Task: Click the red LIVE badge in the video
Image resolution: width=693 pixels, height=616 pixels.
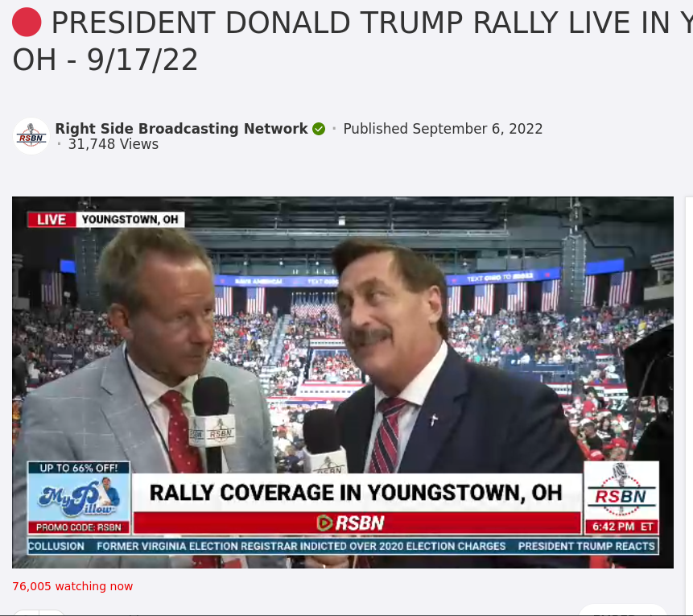Action: (x=52, y=220)
